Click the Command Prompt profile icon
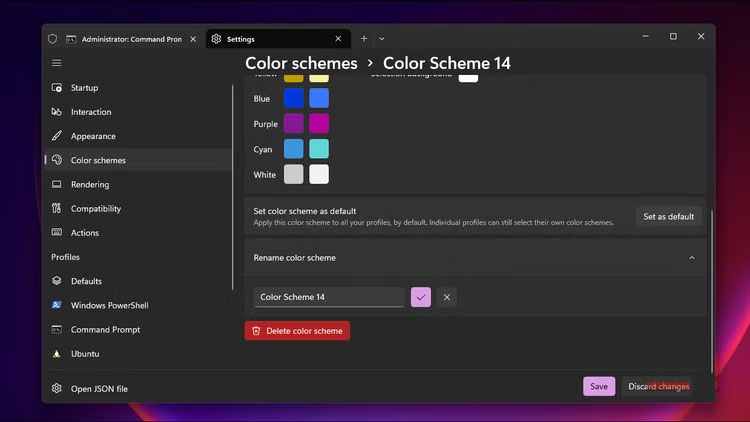 coord(57,330)
